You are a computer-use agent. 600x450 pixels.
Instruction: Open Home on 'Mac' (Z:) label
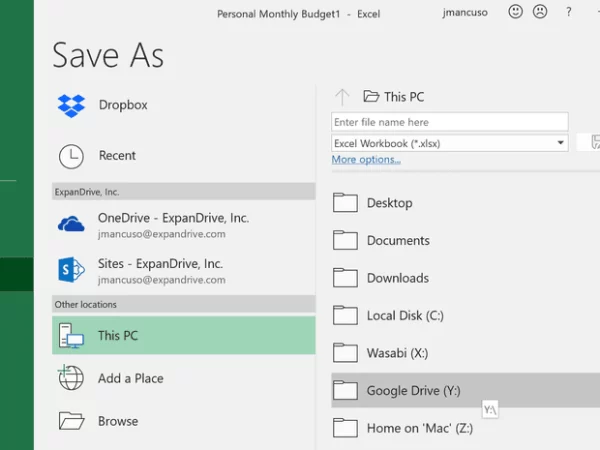click(420, 428)
